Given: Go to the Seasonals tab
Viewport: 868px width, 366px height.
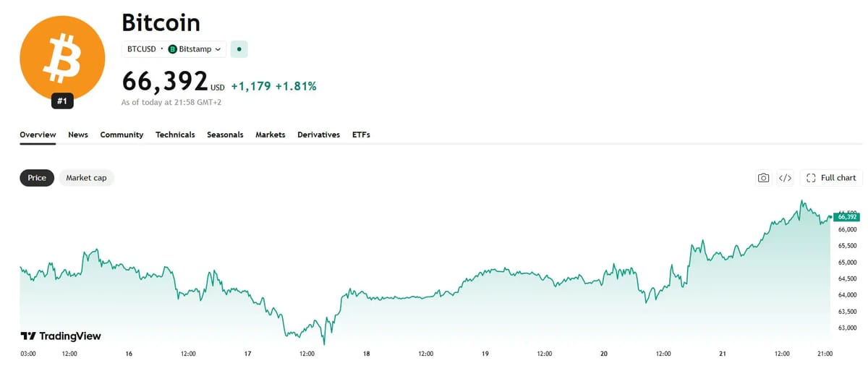Looking at the screenshot, I should [x=225, y=135].
